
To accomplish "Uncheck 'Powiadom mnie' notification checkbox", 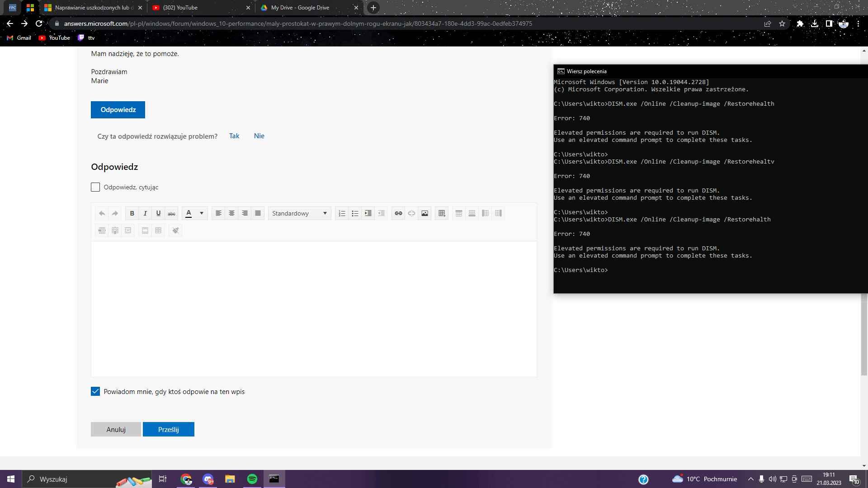I will click(x=95, y=391).
